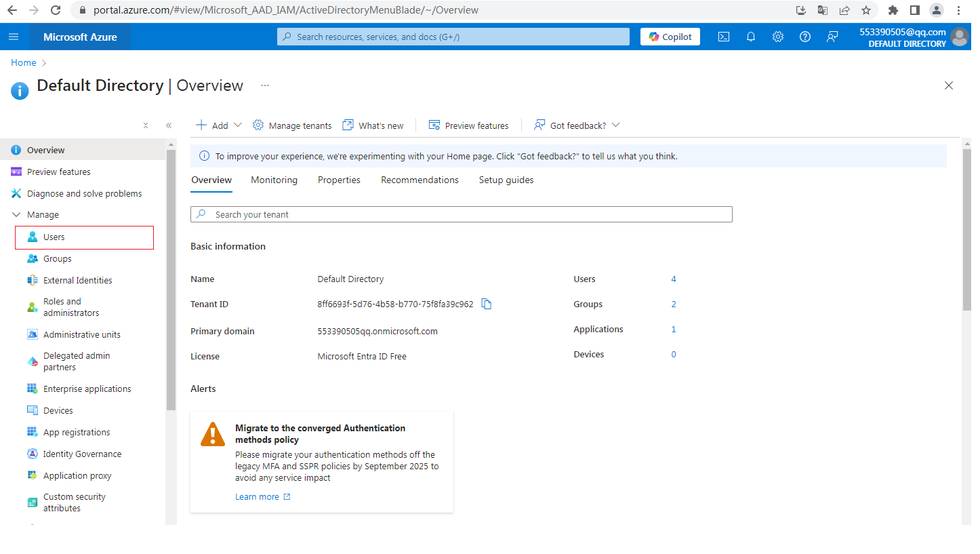Image resolution: width=980 pixels, height=554 pixels.
Task: Open Users in the sidebar
Action: coord(84,237)
